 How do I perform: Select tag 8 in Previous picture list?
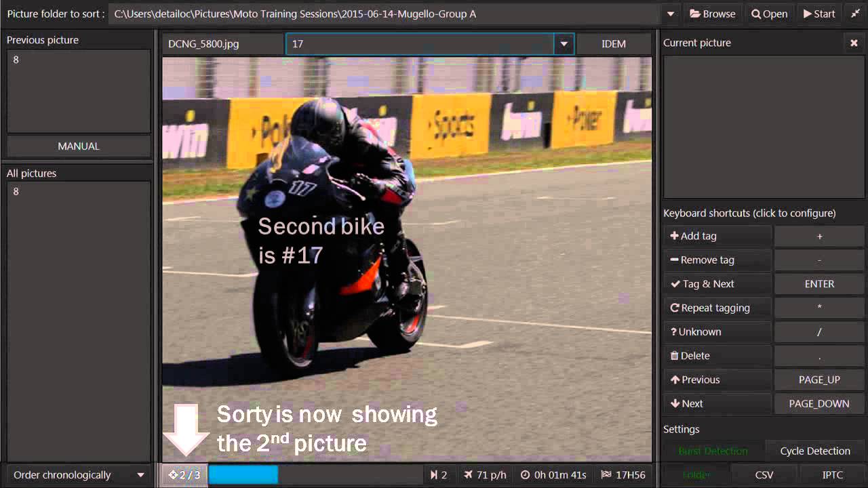tap(79, 60)
